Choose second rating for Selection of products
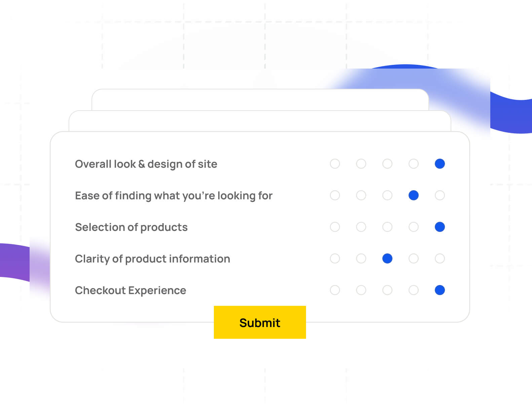The height and width of the screenshot is (406, 532). (x=361, y=227)
